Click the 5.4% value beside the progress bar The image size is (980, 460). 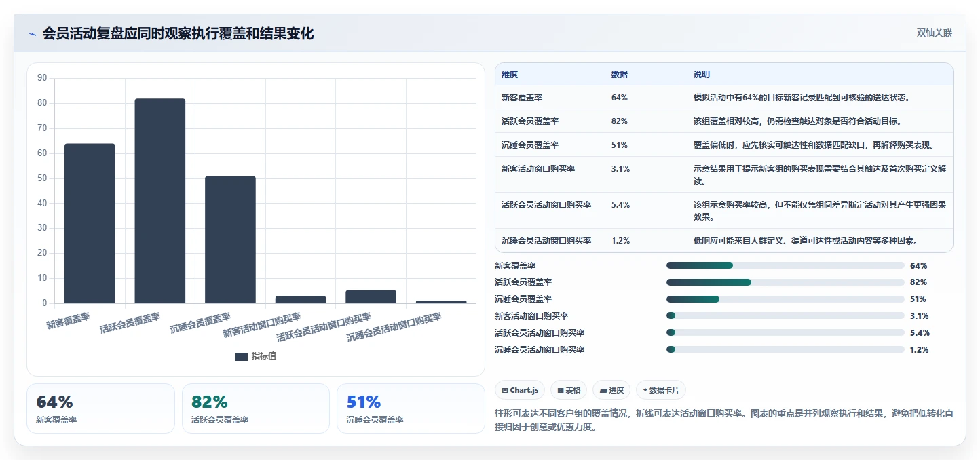pos(920,332)
